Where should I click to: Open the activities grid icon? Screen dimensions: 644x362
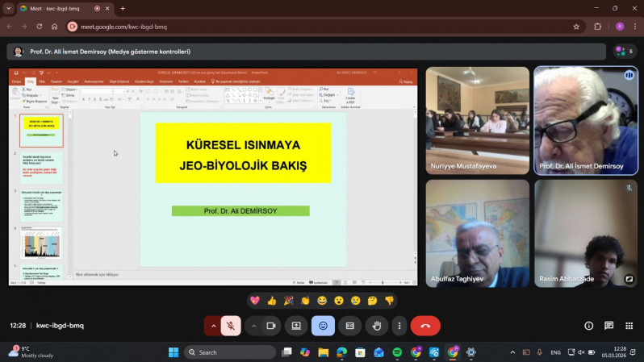(629, 326)
